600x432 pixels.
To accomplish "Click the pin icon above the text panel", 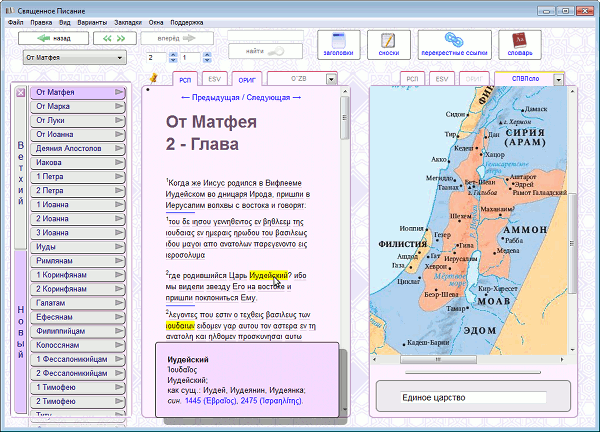I will 153,77.
